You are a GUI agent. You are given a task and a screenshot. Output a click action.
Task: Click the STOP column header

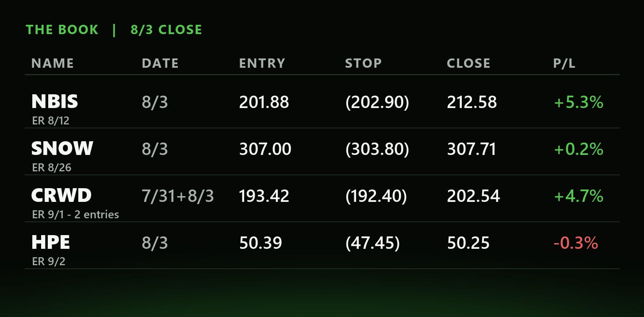pyautogui.click(x=363, y=63)
